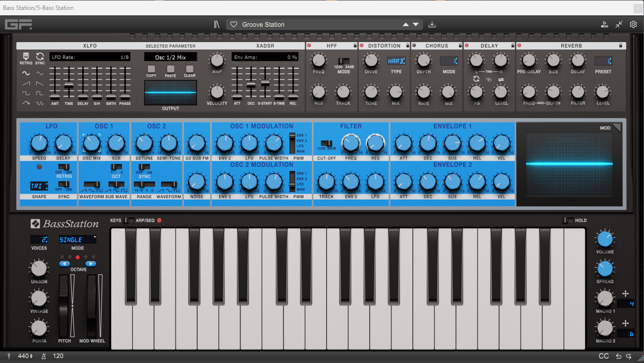This screenshot has width=644, height=363.
Task: Click the Macro 2 move-arrows icon
Action: [x=625, y=323]
